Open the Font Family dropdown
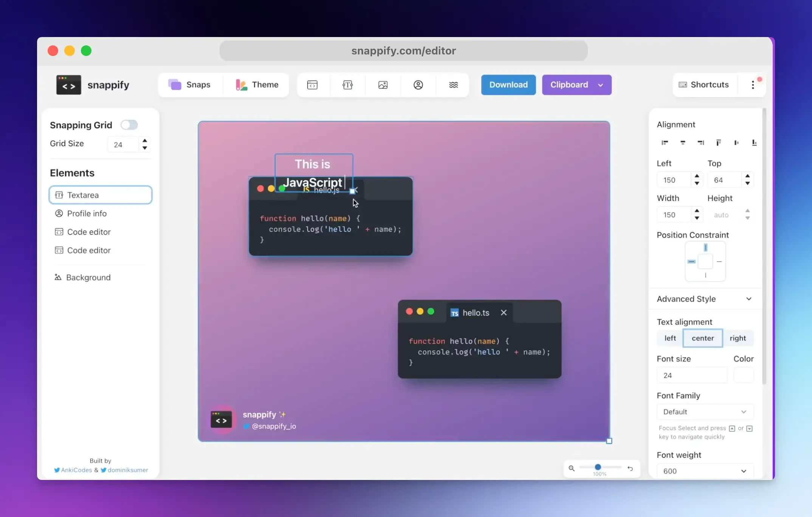Screen dimensions: 812x517 pos(705,412)
